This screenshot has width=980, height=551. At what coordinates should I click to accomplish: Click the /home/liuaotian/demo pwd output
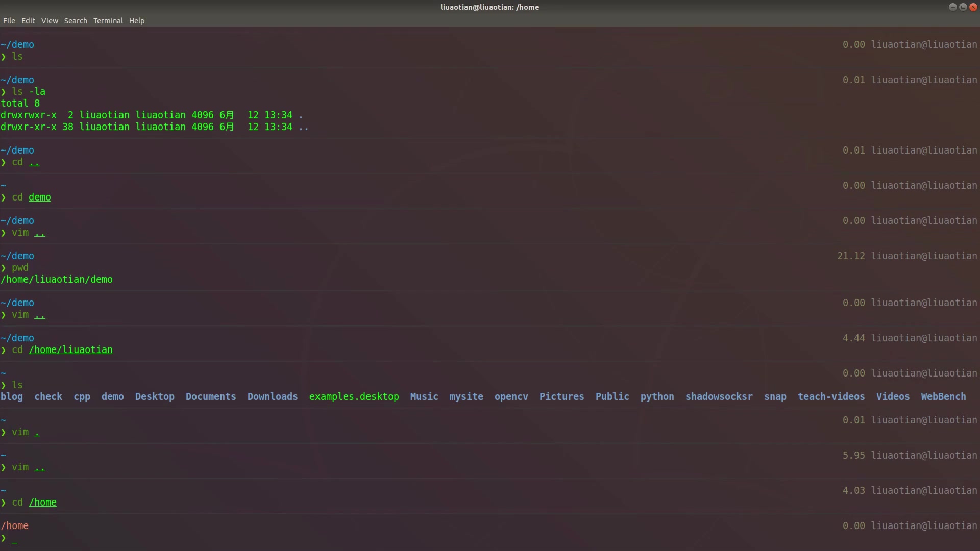click(x=57, y=279)
